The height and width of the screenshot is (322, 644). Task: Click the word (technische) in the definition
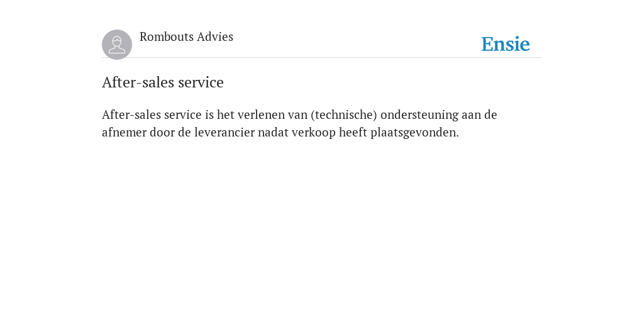click(x=344, y=115)
